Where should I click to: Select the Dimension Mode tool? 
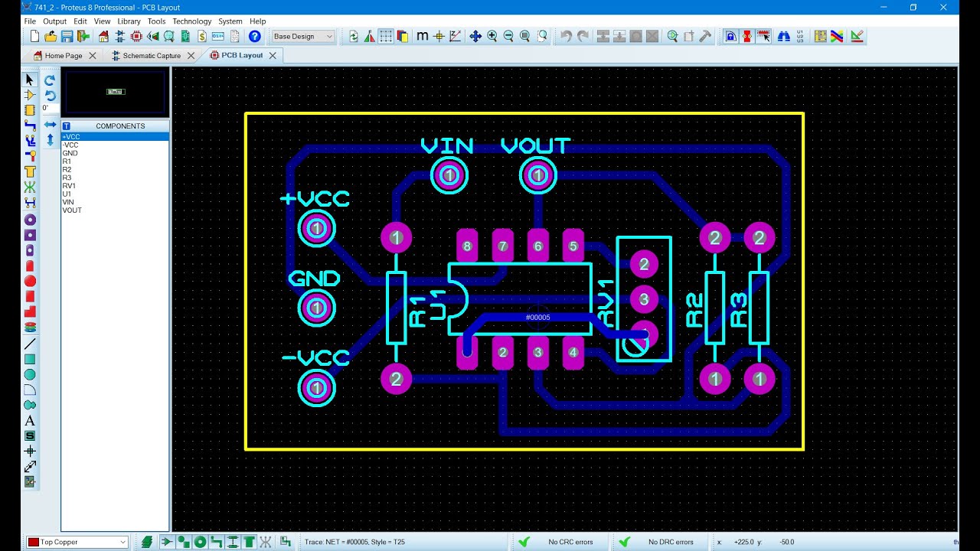pos(30,466)
